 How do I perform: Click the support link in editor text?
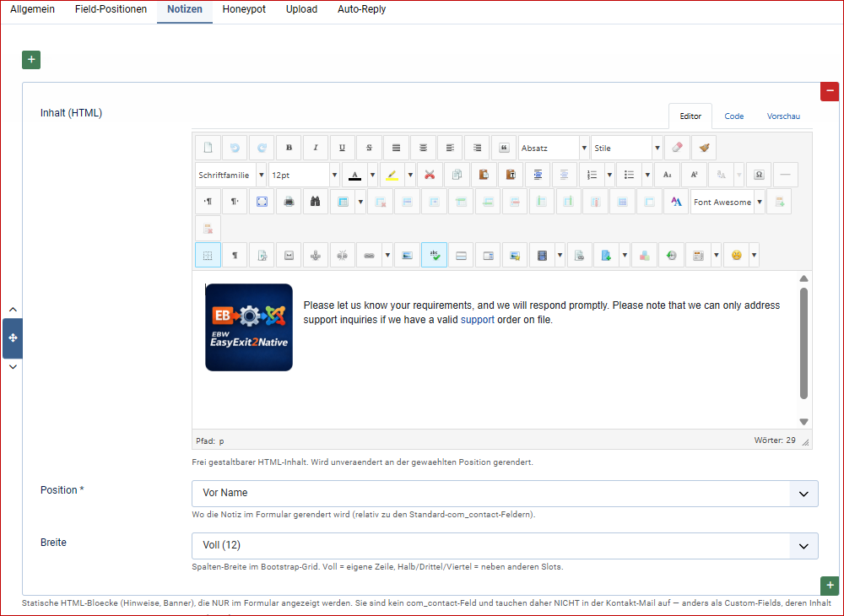coord(478,320)
